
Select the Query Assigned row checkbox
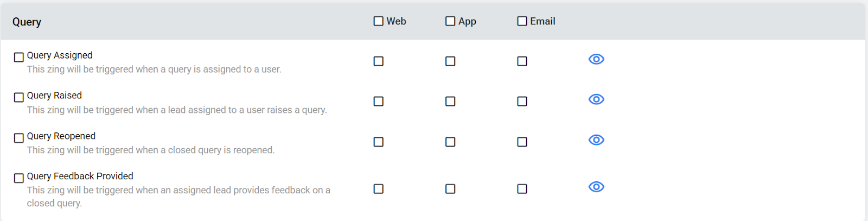(19, 57)
